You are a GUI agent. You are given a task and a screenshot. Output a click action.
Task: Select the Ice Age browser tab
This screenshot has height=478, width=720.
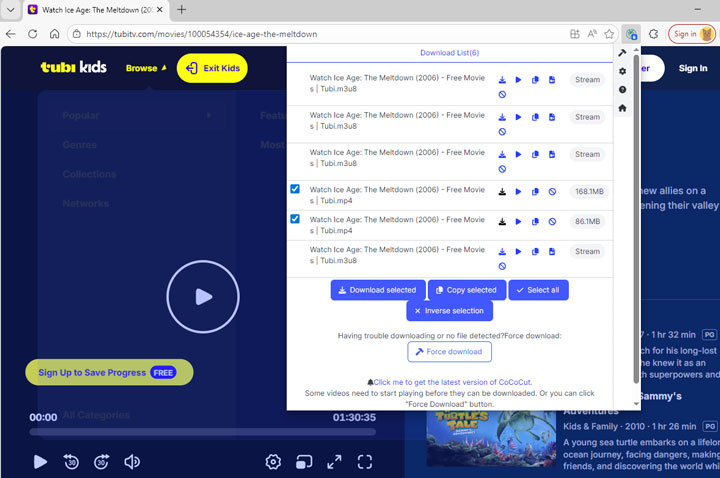coord(96,10)
